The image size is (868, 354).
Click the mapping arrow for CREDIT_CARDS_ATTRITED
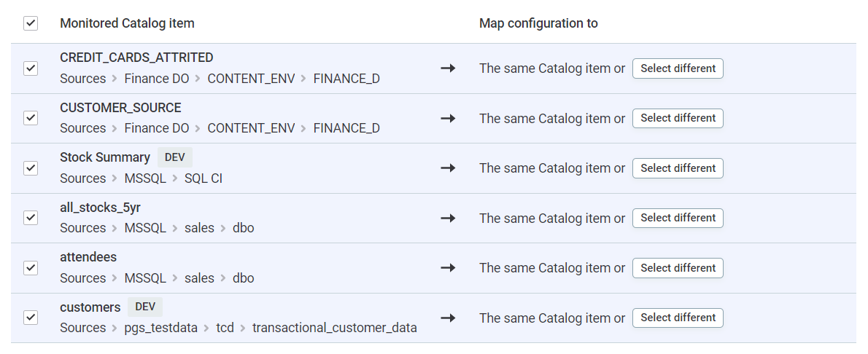coord(448,68)
